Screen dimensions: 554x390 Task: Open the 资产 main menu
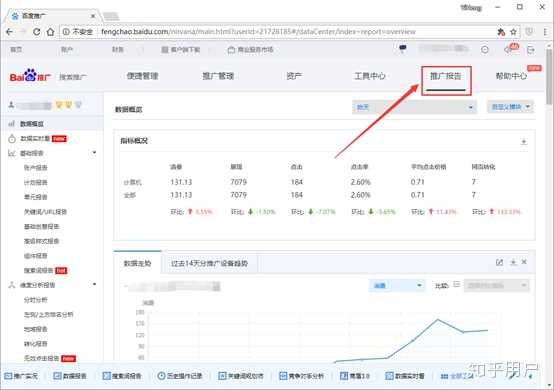(294, 76)
